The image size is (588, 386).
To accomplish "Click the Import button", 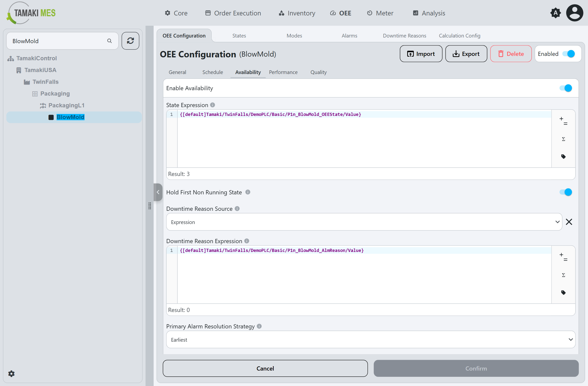I will click(x=421, y=54).
